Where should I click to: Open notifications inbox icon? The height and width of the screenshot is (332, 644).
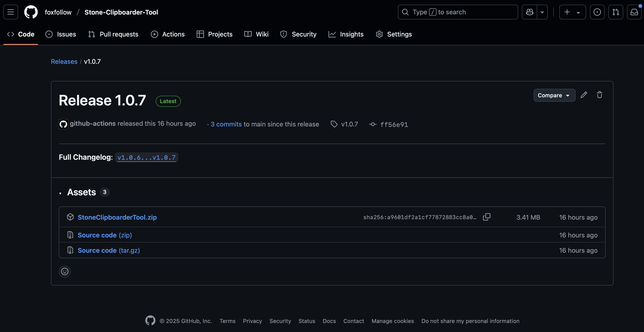tap(634, 12)
